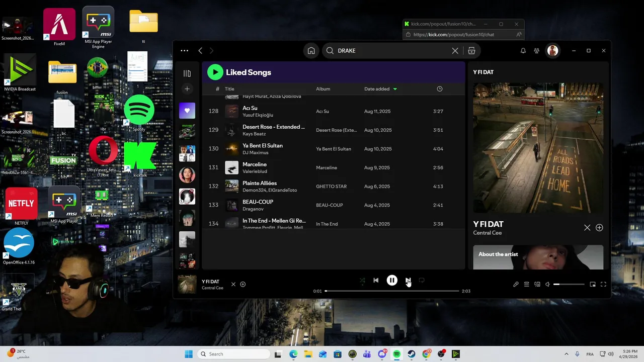Click the taskbar Search box

[233, 354]
